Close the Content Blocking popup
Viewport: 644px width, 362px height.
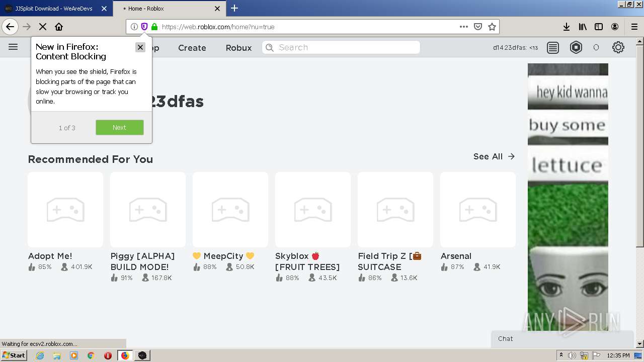click(140, 47)
